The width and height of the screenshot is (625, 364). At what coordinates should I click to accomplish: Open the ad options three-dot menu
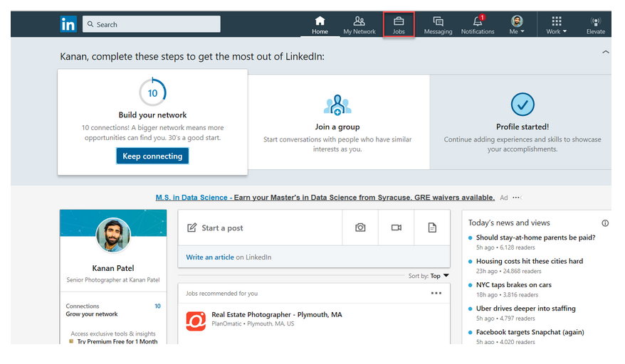(x=516, y=198)
